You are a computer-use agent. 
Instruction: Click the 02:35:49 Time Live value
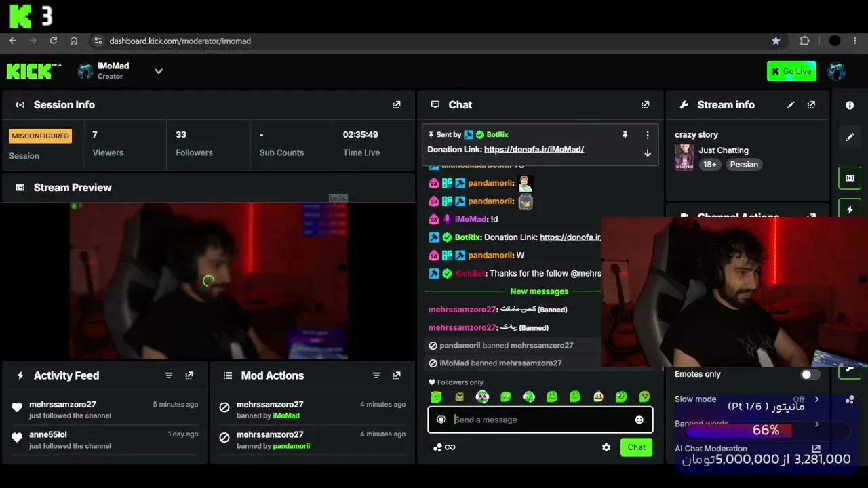click(360, 135)
